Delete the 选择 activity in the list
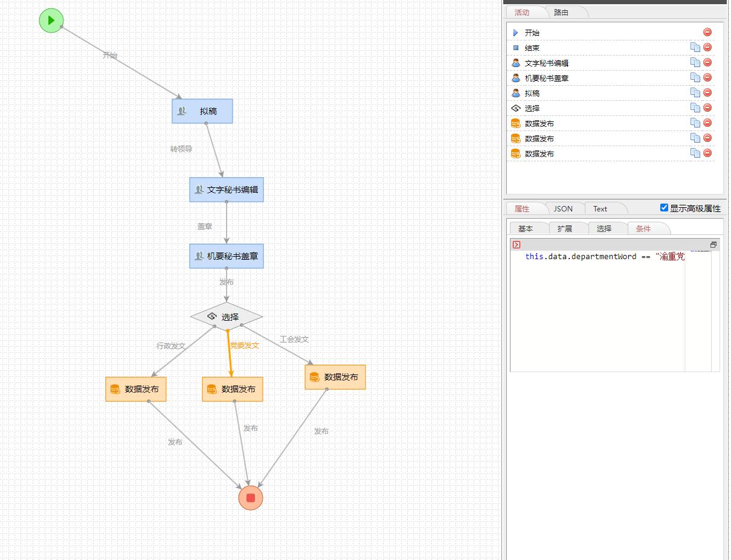Image resolution: width=731 pixels, height=560 pixels. 707,108
